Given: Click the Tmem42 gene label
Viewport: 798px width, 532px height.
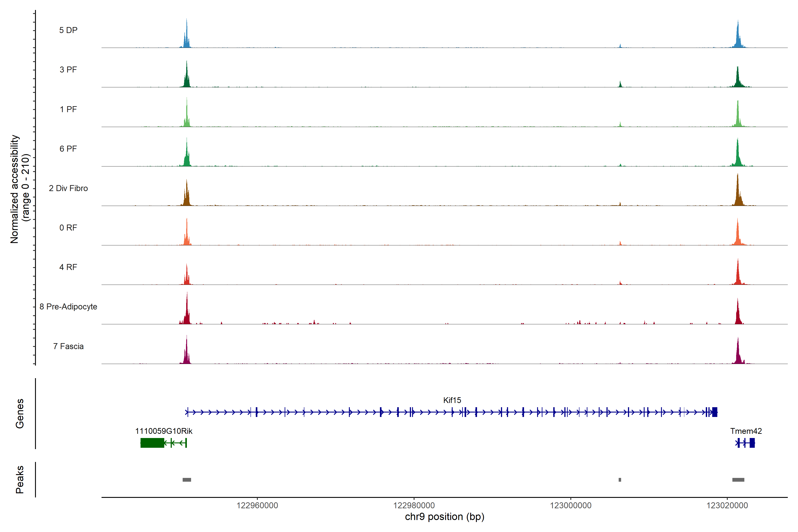Looking at the screenshot, I should tap(746, 431).
